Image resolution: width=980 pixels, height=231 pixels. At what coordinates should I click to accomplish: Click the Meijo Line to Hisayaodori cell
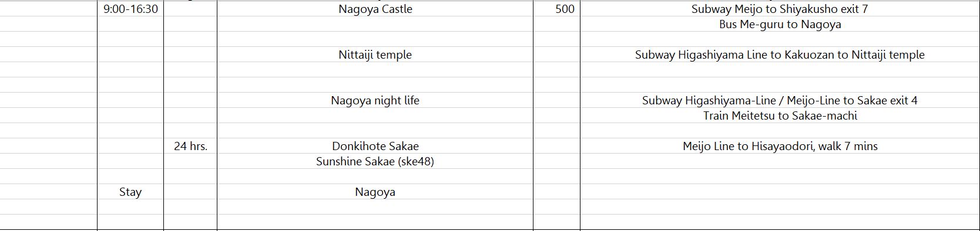coord(780,146)
